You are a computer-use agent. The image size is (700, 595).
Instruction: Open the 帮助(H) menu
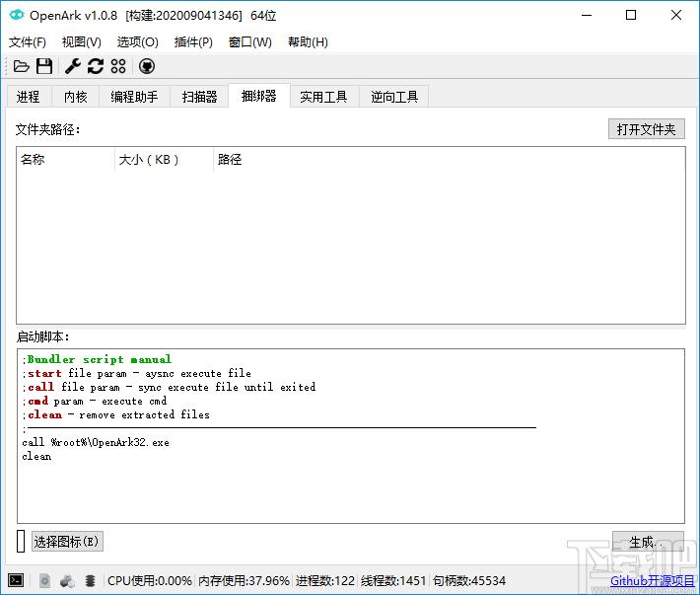point(308,42)
